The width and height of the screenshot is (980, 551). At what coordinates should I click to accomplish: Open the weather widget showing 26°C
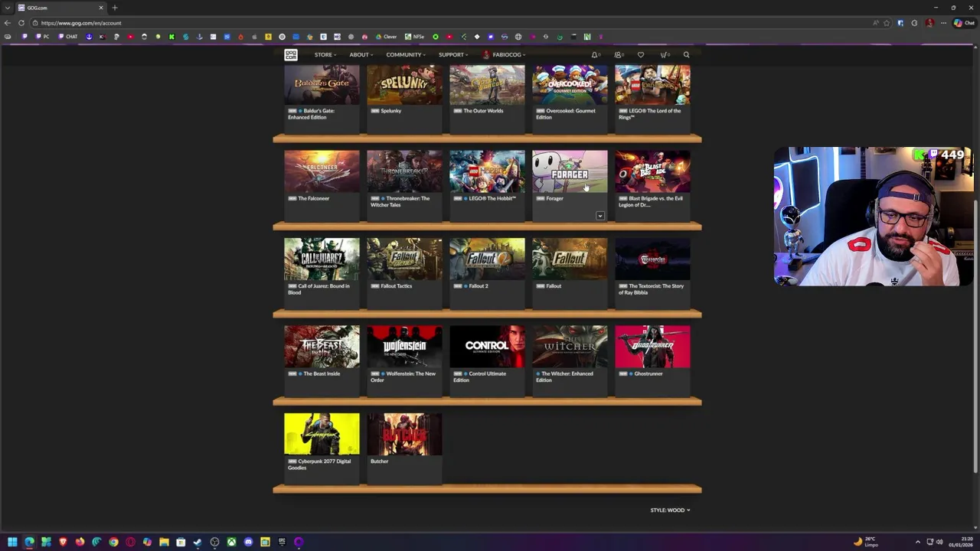click(866, 542)
